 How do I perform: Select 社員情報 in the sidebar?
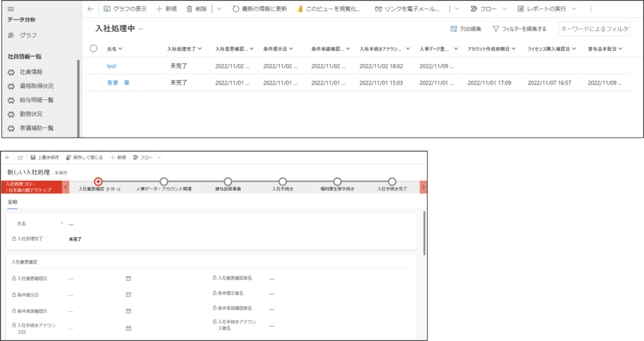(x=31, y=72)
